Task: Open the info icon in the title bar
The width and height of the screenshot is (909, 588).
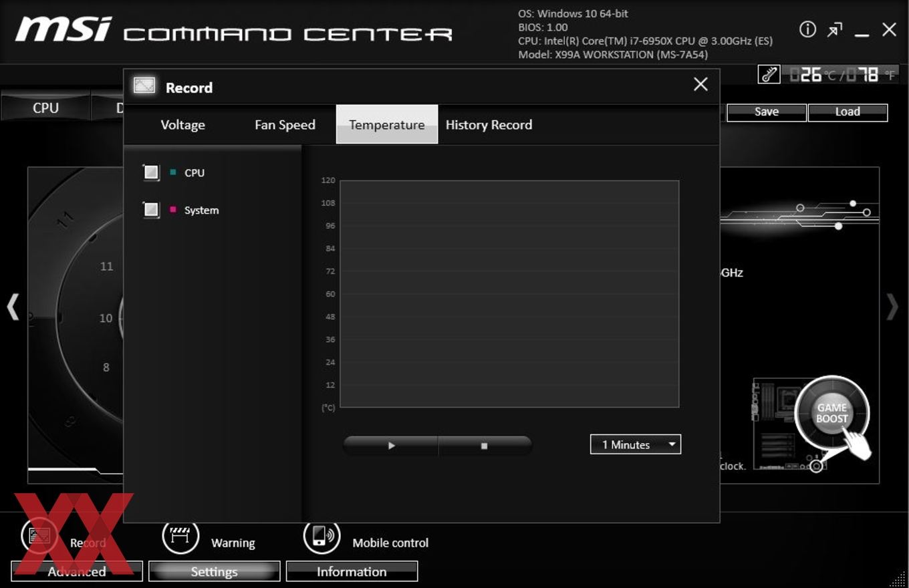Action: [x=807, y=29]
